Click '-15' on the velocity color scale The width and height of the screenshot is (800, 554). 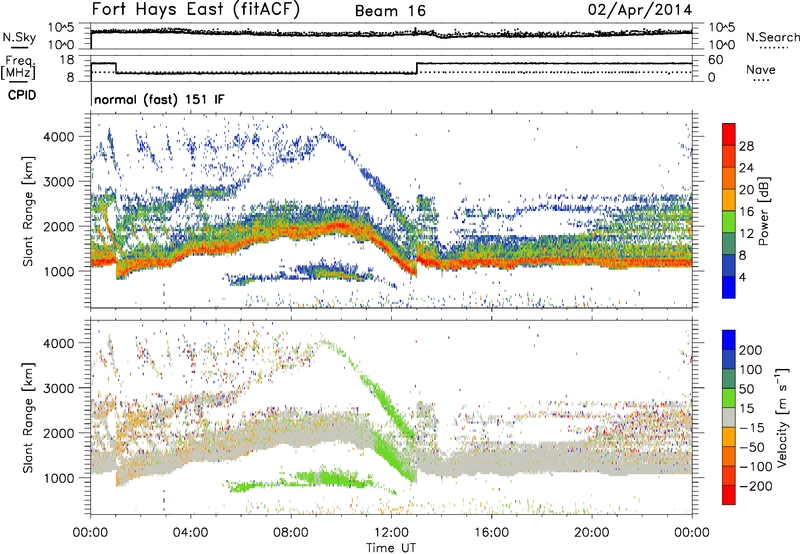pyautogui.click(x=752, y=427)
